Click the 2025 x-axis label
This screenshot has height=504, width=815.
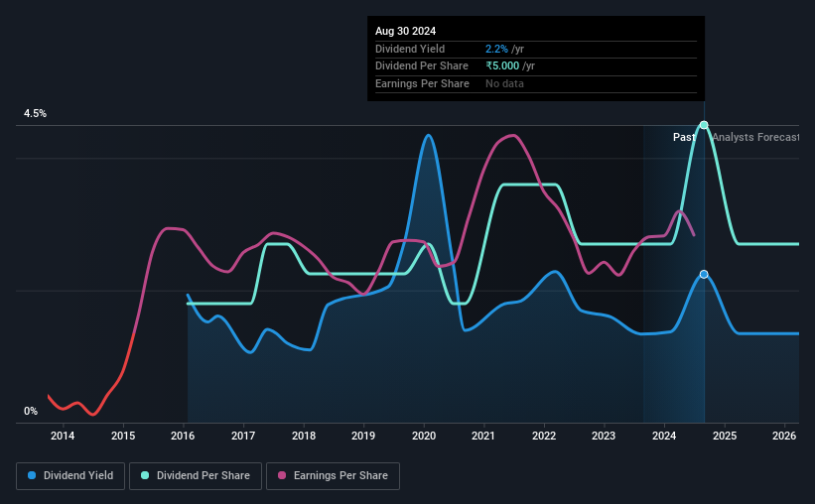725,436
